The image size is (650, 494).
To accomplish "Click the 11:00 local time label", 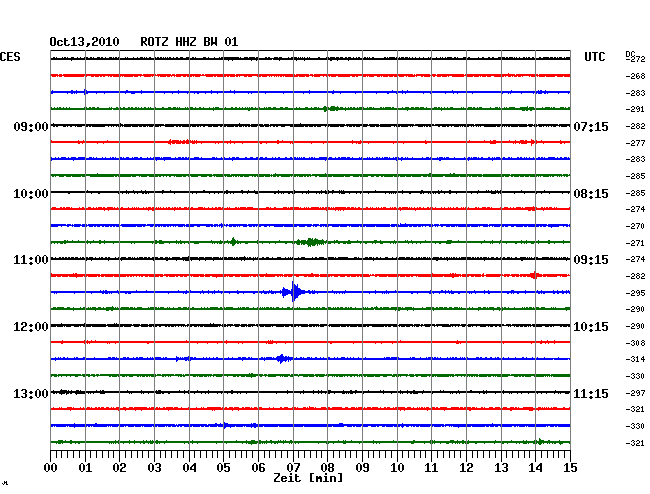I will [31, 260].
